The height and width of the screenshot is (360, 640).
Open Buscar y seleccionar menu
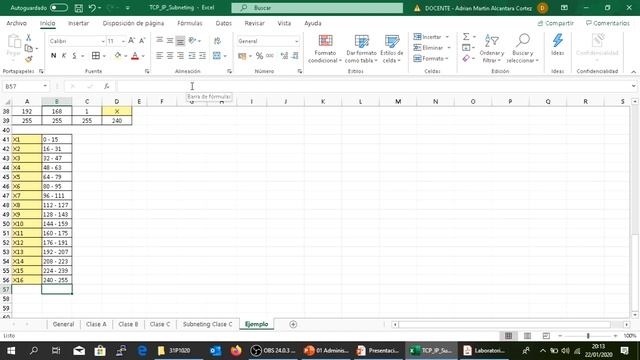pos(522,49)
